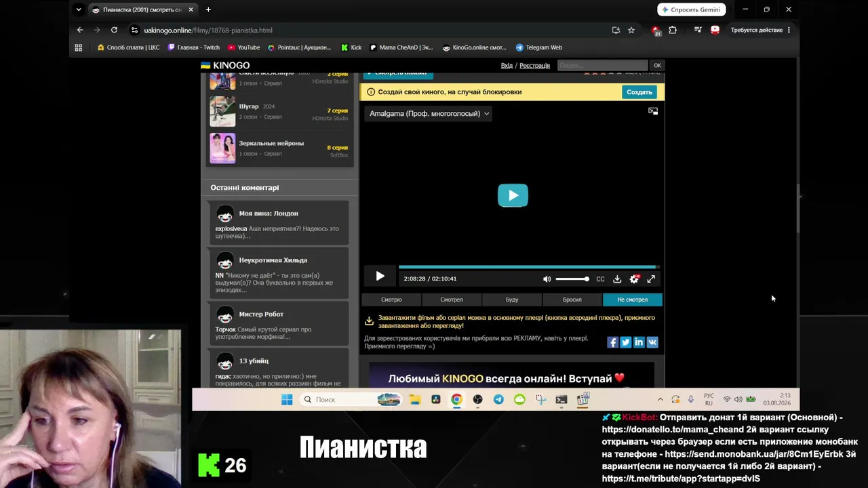Open the "Реєстрація" registration link
868x488 pixels.
tap(534, 66)
